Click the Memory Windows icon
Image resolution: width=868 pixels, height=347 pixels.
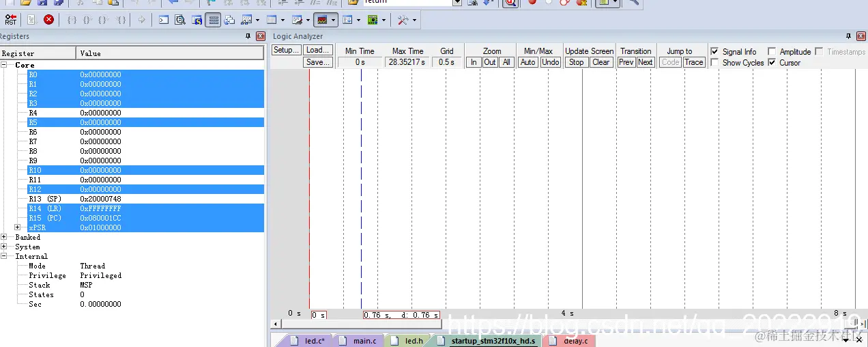click(x=272, y=20)
